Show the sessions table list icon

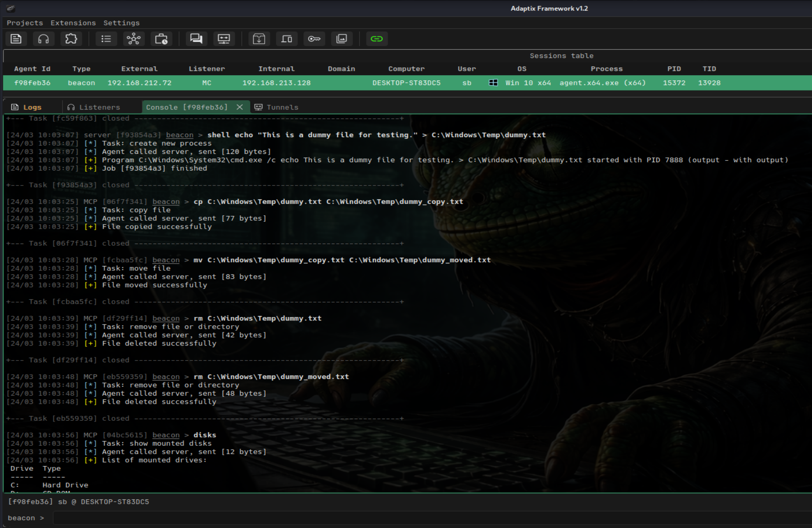click(x=106, y=39)
